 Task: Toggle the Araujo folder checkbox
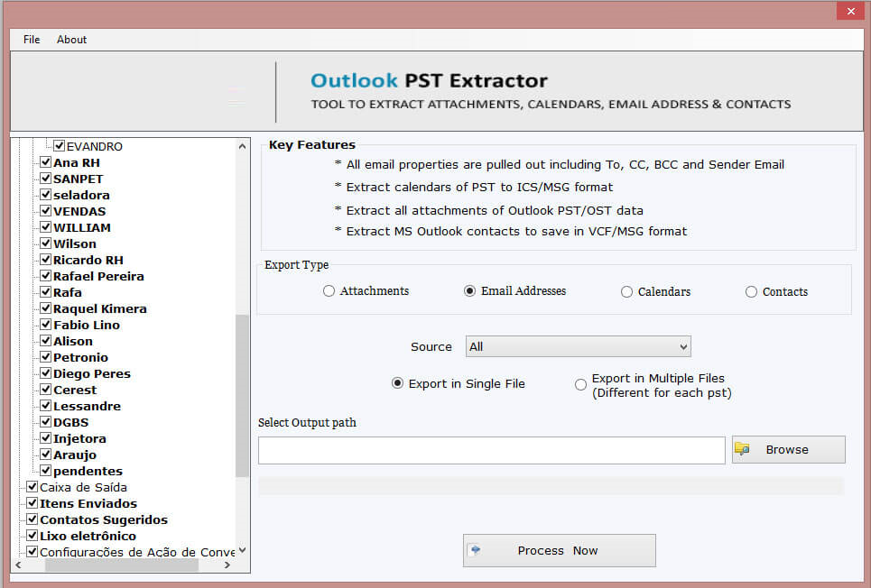pos(46,455)
